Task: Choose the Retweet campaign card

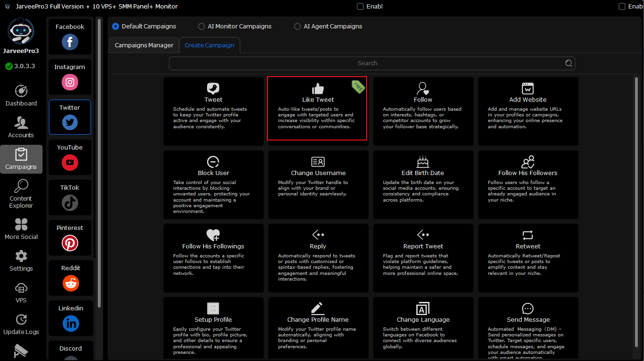Action: tap(528, 255)
